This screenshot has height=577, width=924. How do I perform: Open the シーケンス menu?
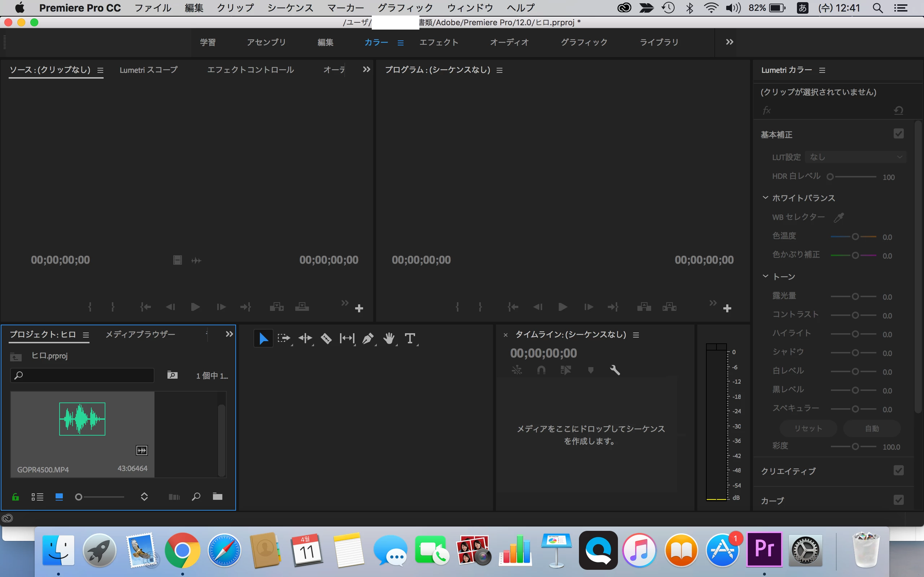pos(290,8)
